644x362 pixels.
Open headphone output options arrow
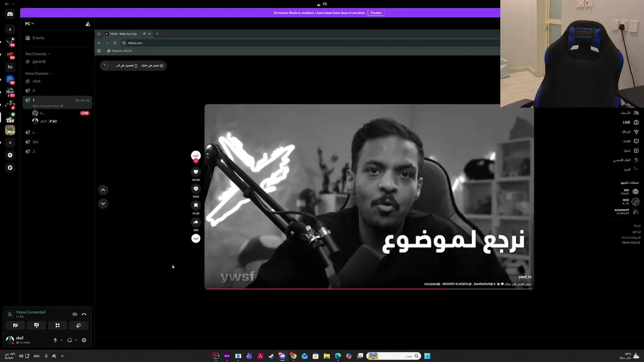(76, 340)
